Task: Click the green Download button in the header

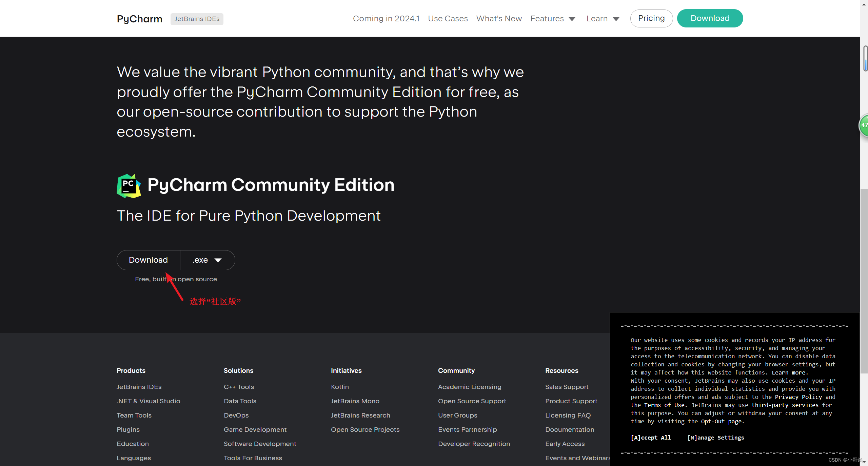Action: coord(710,18)
